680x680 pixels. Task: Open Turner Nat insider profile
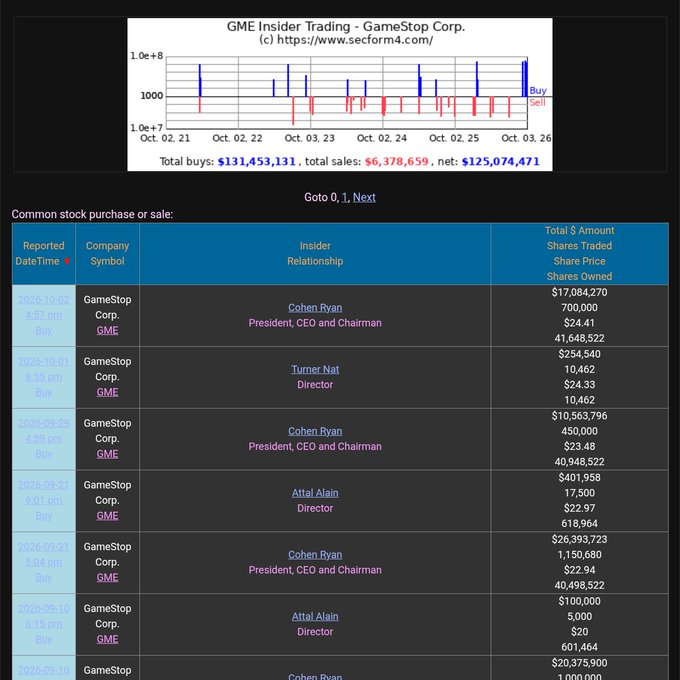pos(315,369)
